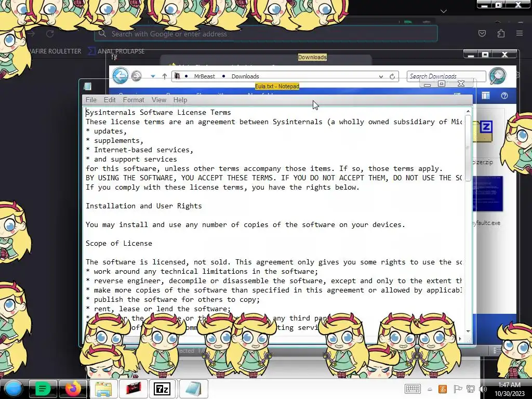Click the Firefox address bar
The height and width of the screenshot is (399, 532).
coord(265,34)
